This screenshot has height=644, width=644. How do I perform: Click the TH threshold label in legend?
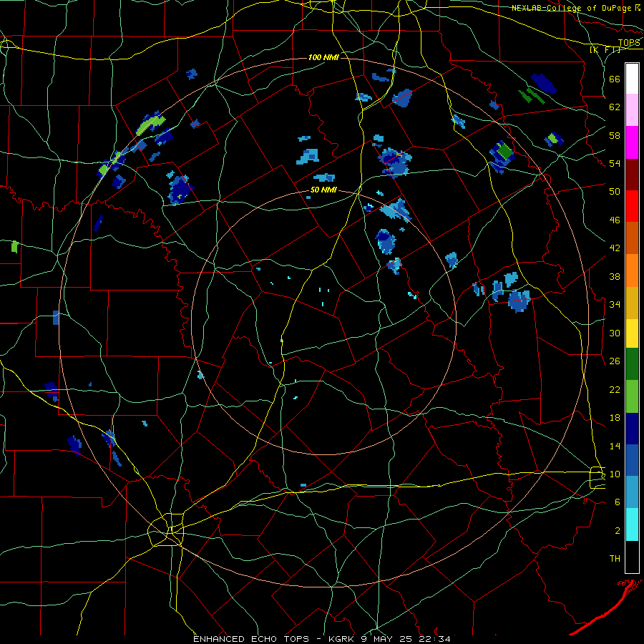(615, 558)
